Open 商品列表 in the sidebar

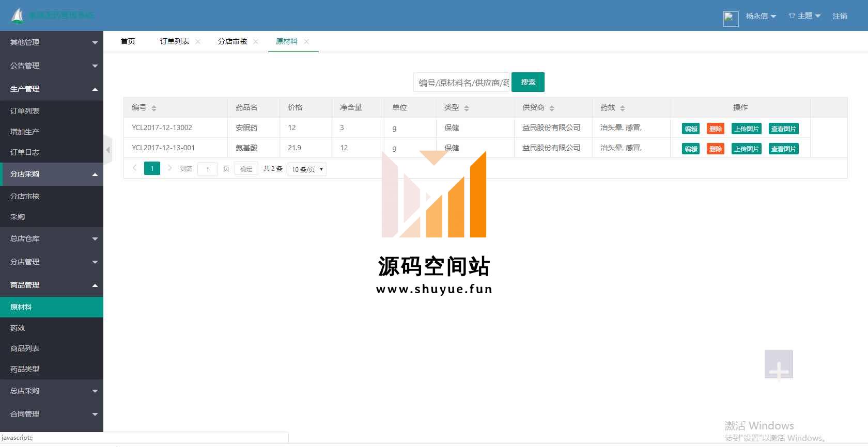(x=52, y=348)
